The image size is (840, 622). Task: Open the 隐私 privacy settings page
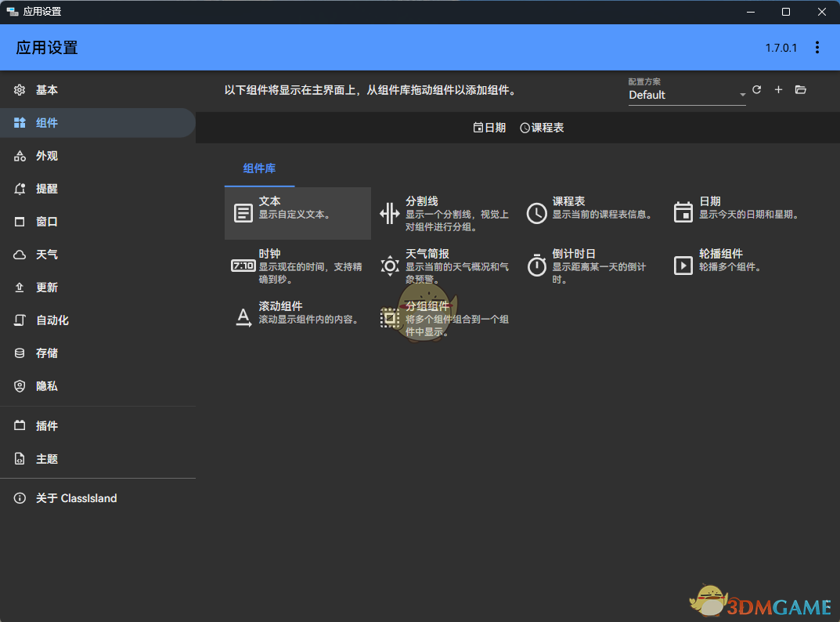47,385
